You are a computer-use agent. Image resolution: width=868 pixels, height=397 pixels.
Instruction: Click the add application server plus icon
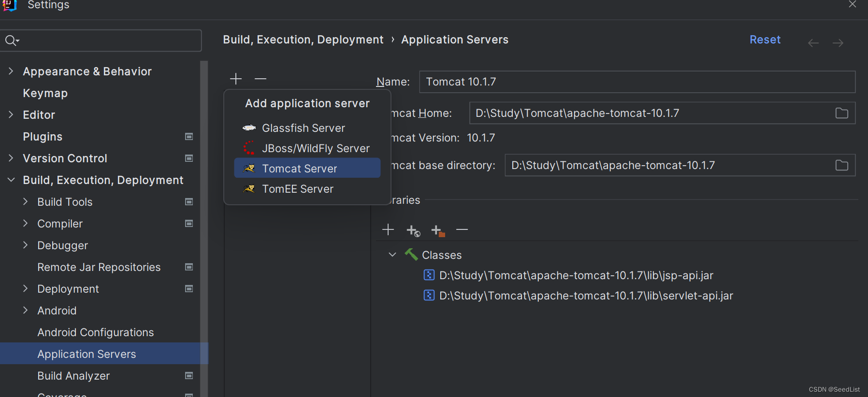236,79
